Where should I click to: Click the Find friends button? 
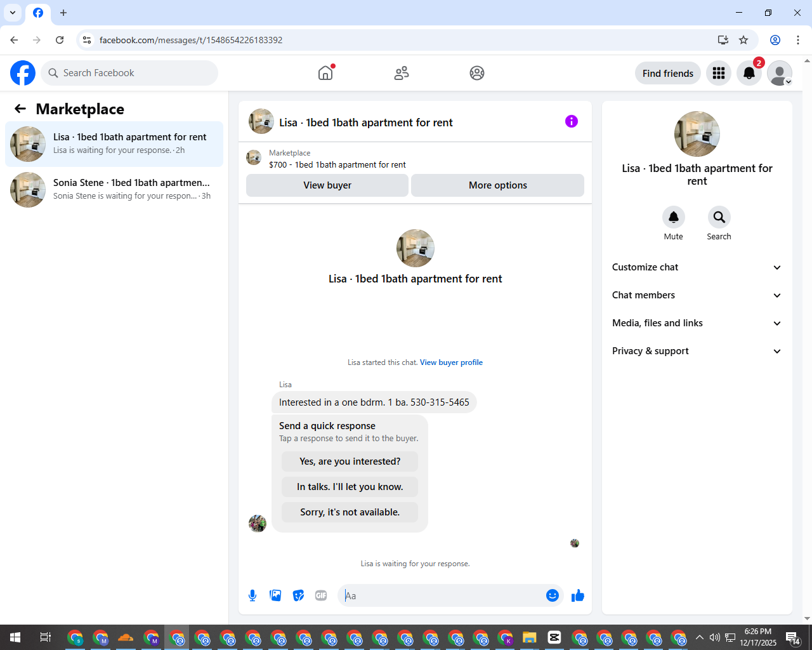668,73
